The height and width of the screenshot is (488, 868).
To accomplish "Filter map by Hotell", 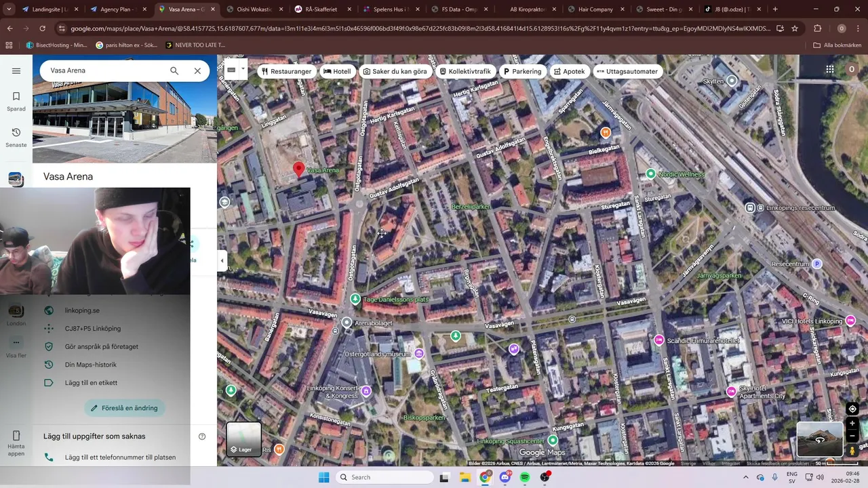I will coord(337,71).
